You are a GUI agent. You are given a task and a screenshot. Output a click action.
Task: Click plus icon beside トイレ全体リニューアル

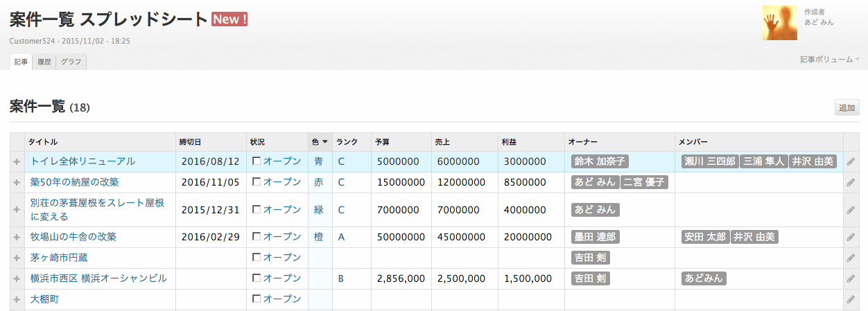coord(17,162)
